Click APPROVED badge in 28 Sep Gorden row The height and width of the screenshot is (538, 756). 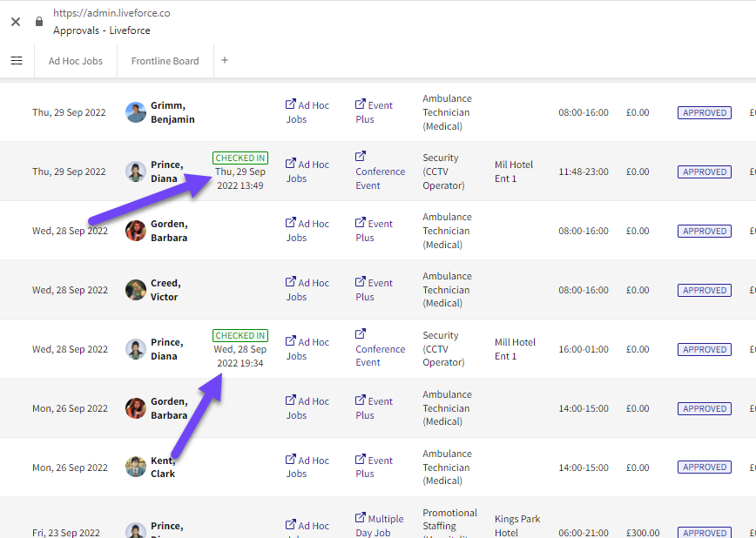705,232
